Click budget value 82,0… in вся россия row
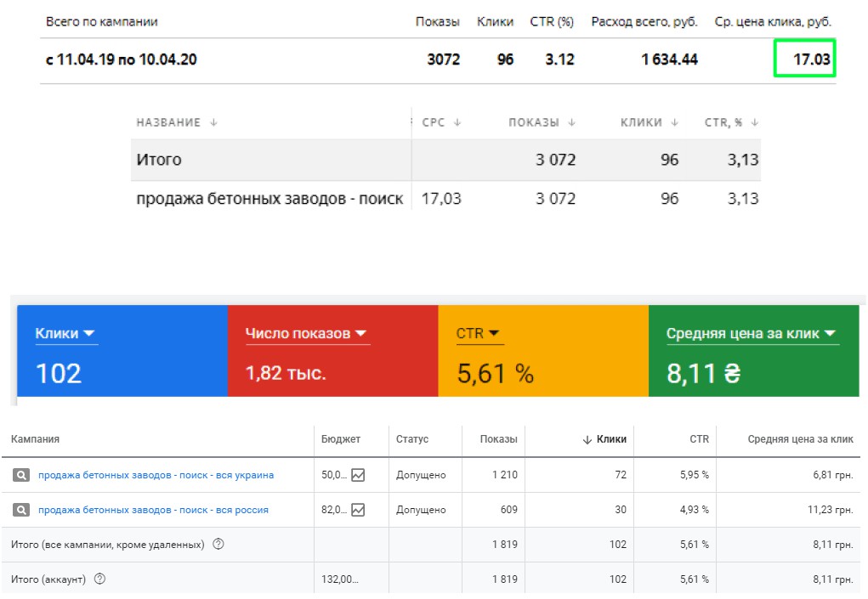Screen dimensions: 868x599 [334, 510]
